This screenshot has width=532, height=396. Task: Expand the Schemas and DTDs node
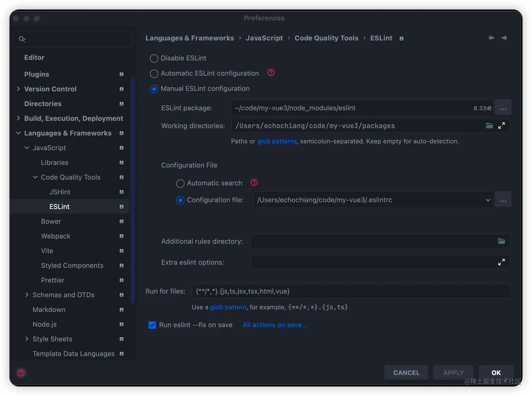[27, 295]
